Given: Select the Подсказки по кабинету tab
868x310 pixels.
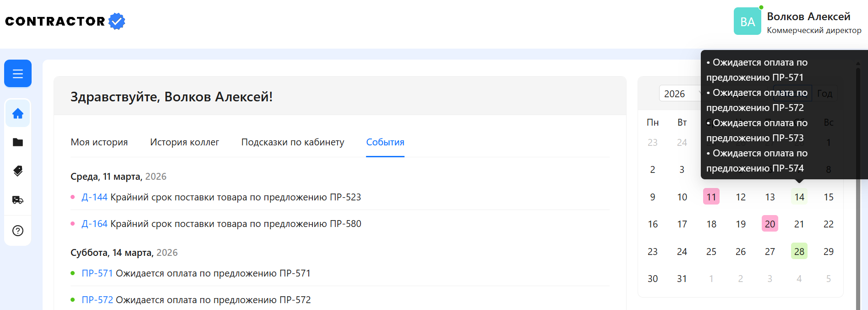Looking at the screenshot, I should 292,142.
